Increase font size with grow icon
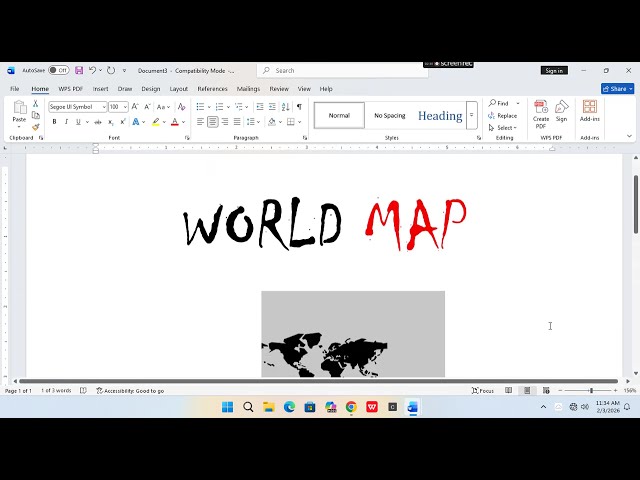This screenshot has width=640, height=480. (135, 107)
